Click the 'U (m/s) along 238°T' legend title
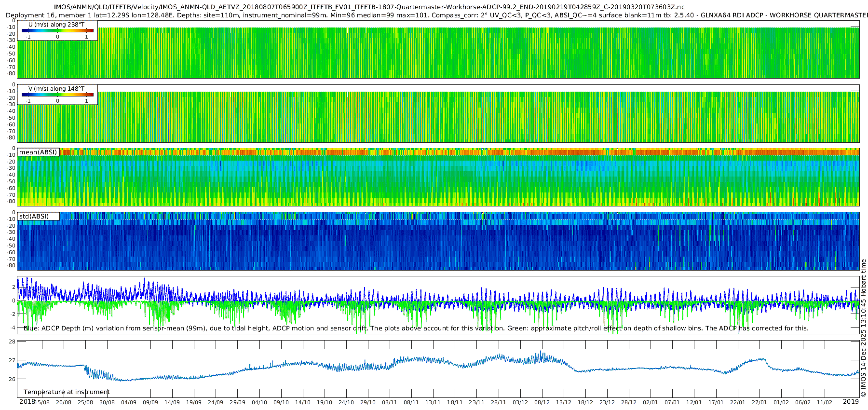Viewport: 868px width, 410px height. click(56, 25)
